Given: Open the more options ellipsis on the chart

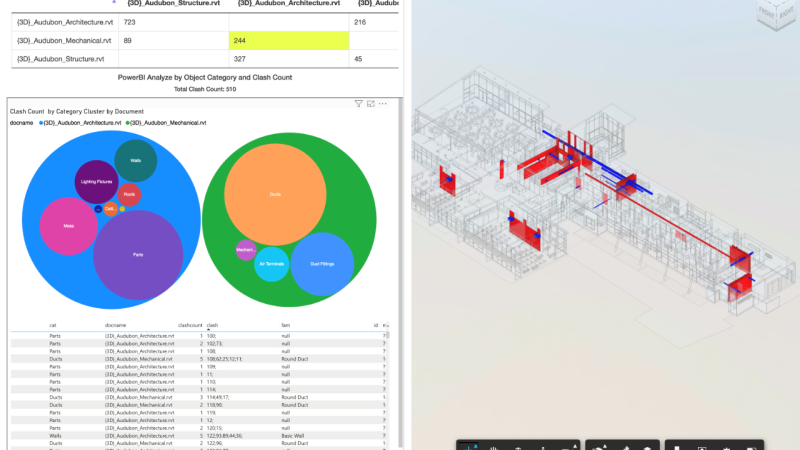Looking at the screenshot, I should click(383, 104).
